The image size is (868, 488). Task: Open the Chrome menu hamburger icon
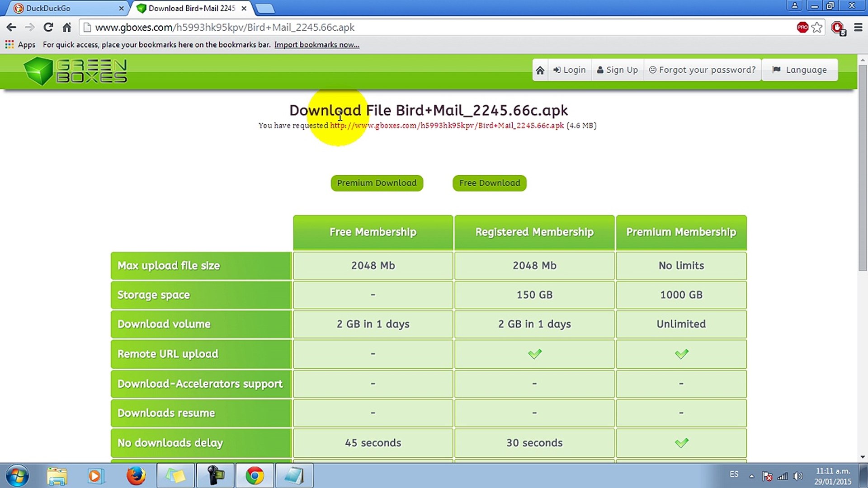[x=858, y=27]
